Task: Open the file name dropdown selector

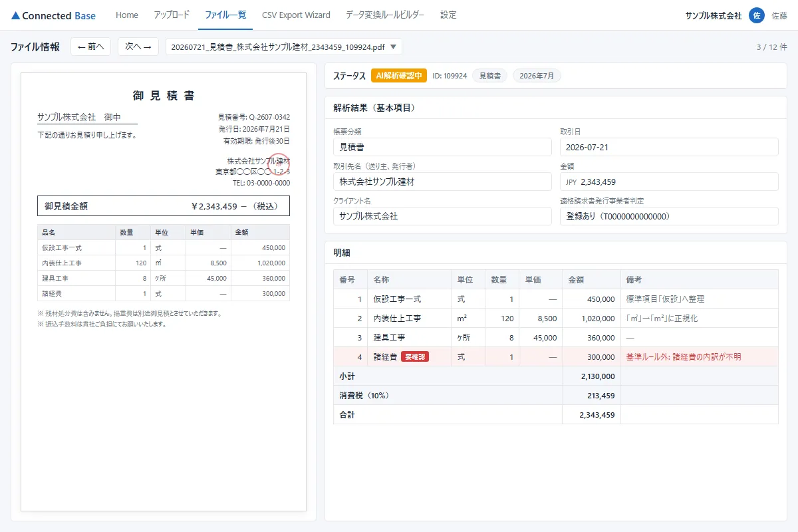Action: pos(284,47)
